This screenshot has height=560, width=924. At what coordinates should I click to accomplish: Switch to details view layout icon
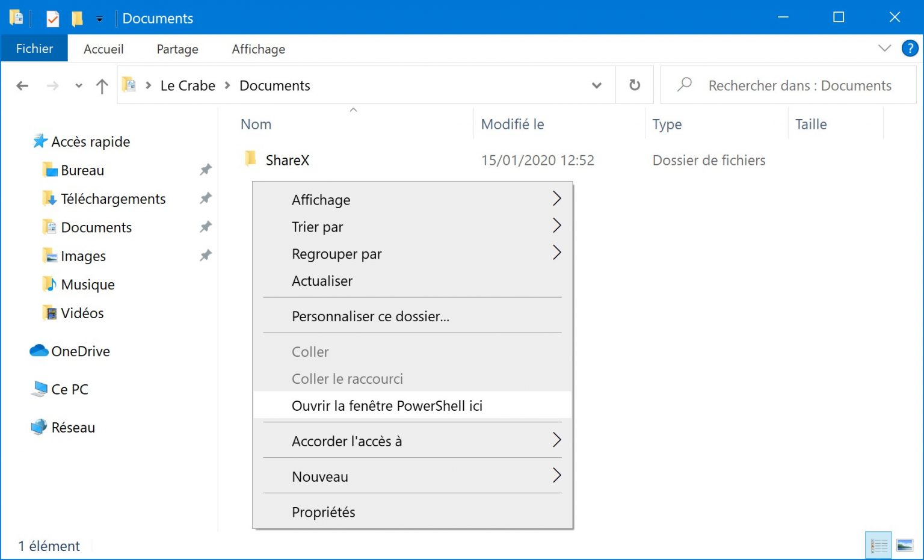(x=878, y=546)
